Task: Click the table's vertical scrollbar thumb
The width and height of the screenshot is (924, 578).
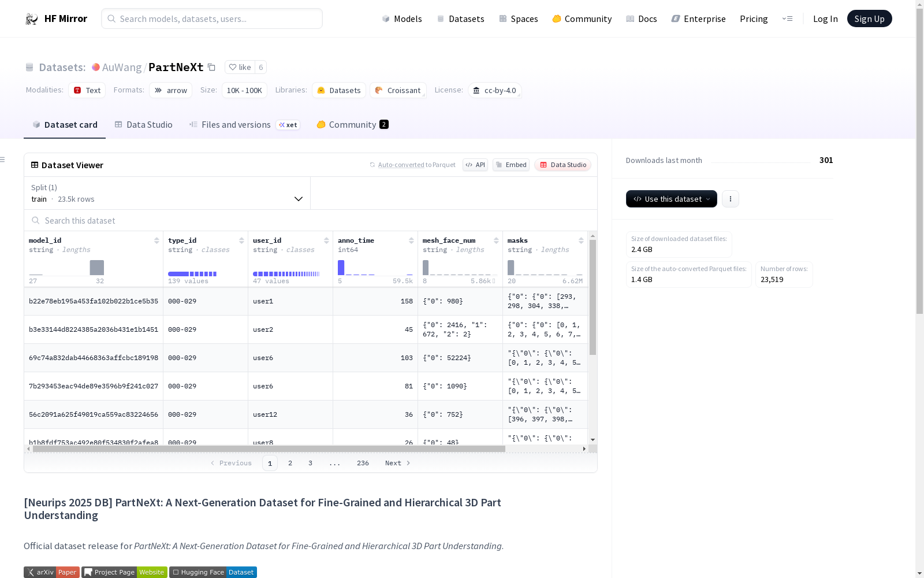Action: (x=593, y=297)
